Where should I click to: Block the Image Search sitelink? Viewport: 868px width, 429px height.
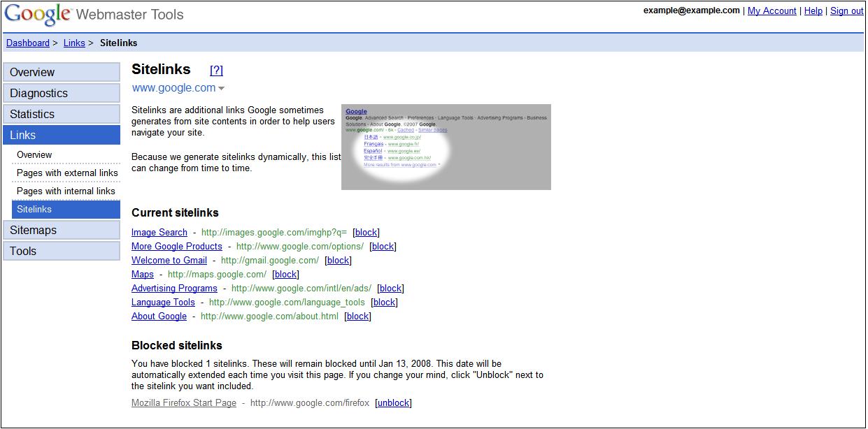coord(367,233)
